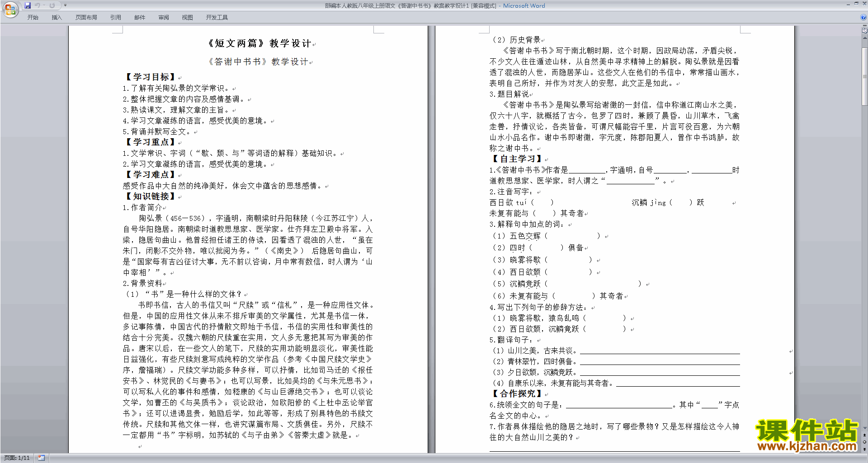
Task: Click the heading 【学习目标】
Action: 151,77
